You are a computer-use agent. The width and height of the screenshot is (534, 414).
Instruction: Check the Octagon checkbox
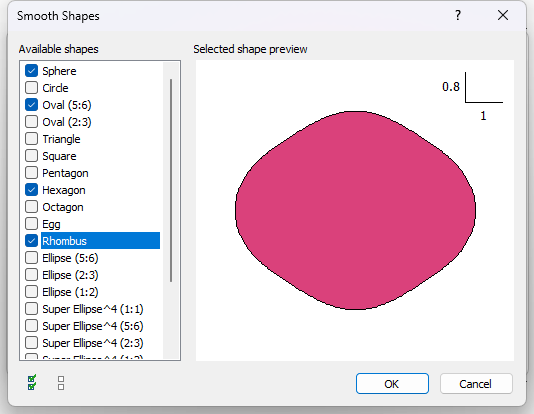click(x=31, y=207)
